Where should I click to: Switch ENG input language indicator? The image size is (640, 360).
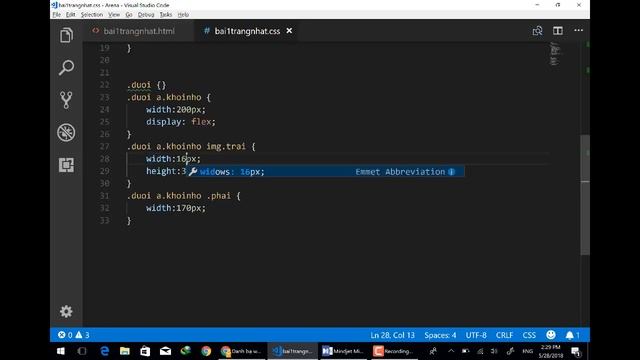tap(527, 351)
